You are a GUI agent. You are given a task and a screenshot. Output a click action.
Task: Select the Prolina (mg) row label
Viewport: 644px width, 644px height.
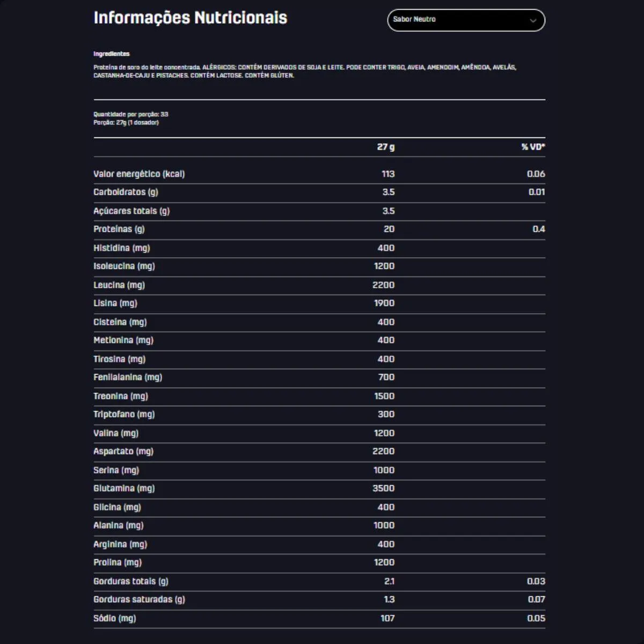tap(118, 562)
